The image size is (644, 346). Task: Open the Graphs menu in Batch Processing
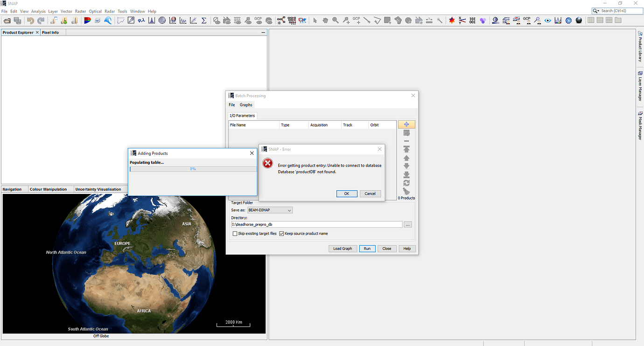pos(246,104)
